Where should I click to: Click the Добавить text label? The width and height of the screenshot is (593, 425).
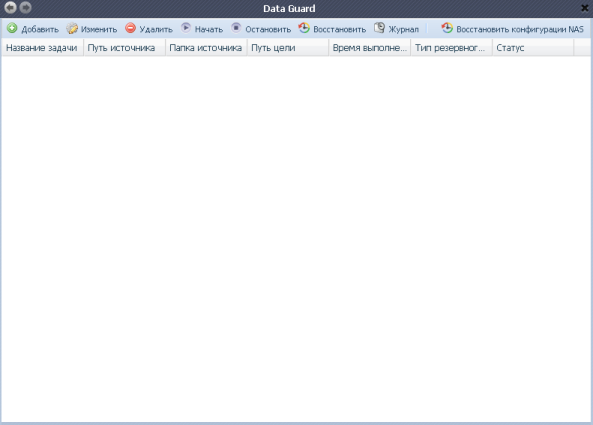40,29
